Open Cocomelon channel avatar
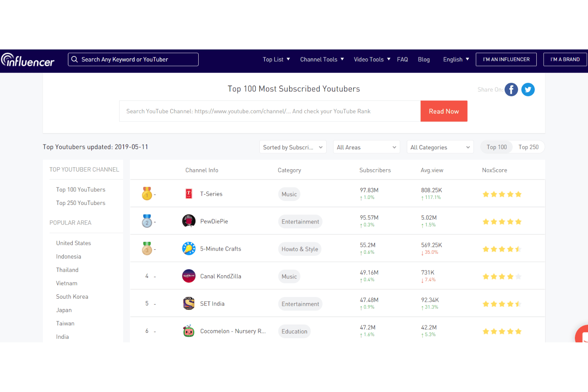Viewport: 588px width, 392px height. pyautogui.click(x=189, y=331)
